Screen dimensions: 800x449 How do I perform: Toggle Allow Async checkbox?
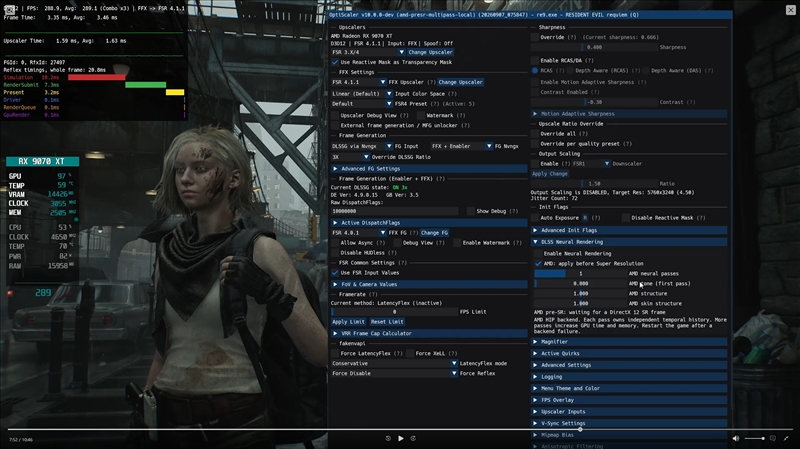335,243
